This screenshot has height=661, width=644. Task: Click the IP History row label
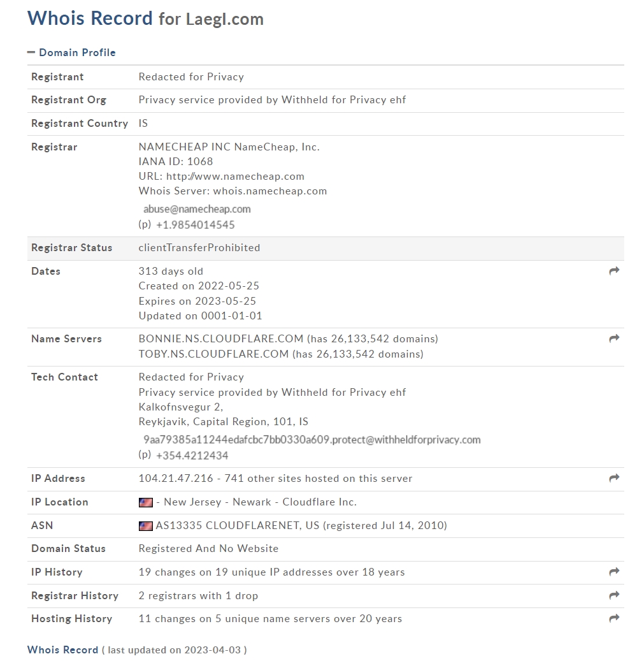point(57,572)
